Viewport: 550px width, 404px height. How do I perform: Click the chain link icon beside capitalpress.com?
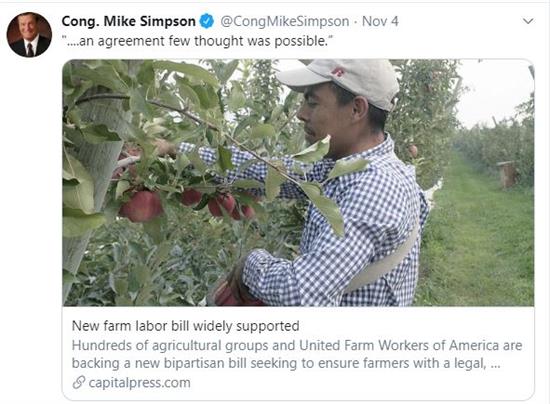[x=79, y=382]
